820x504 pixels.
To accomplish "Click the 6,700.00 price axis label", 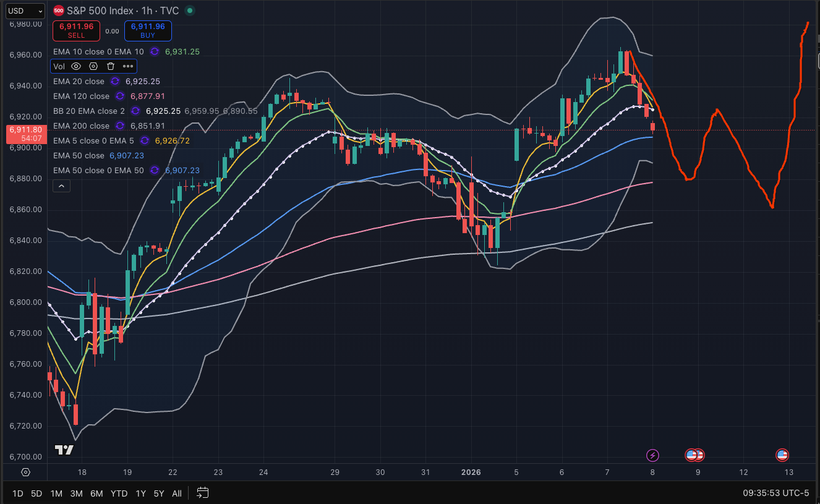I will tap(26, 457).
